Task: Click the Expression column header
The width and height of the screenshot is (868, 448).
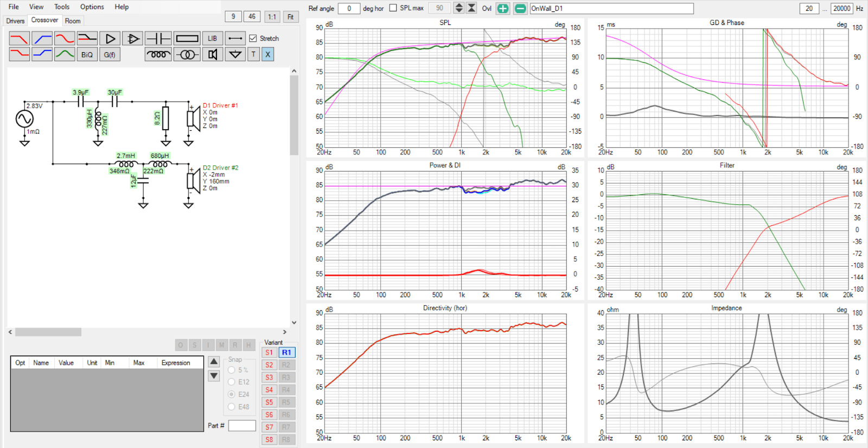Action: (x=176, y=363)
